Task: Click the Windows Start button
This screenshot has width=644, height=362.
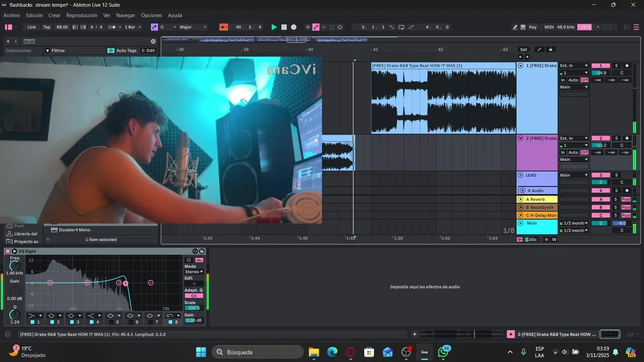Action: [x=201, y=352]
